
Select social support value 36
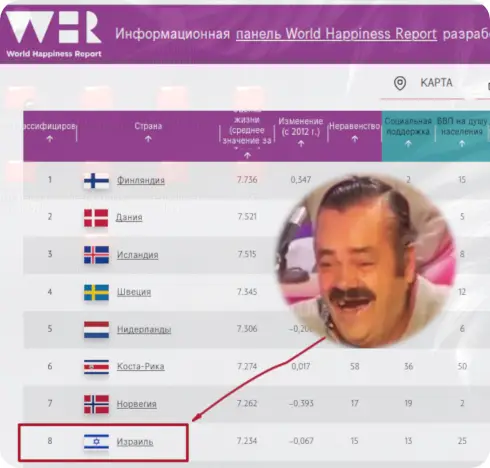click(x=408, y=366)
